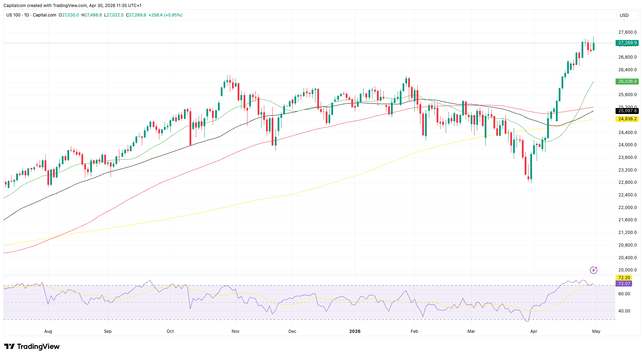The height and width of the screenshot is (357, 644).
Task: Select the black 25,097.8 moving average label
Action: pyautogui.click(x=627, y=111)
